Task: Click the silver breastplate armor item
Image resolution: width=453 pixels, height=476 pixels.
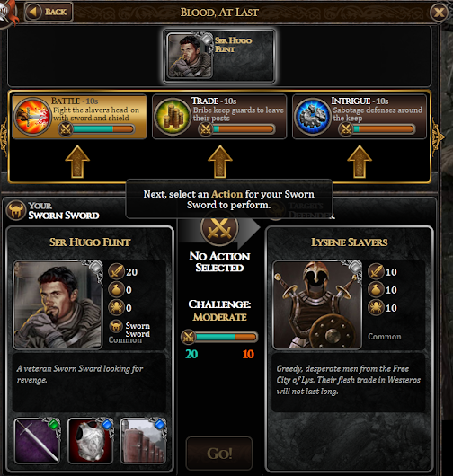Action: click(91, 440)
